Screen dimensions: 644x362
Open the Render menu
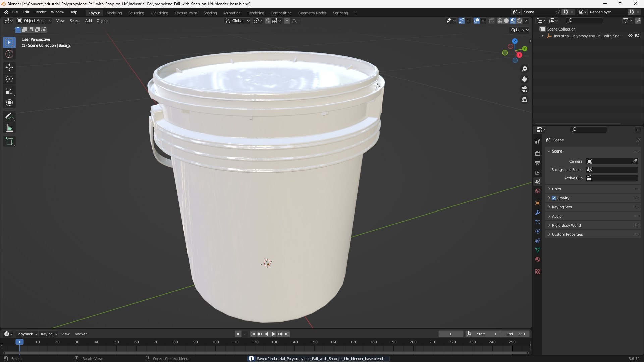pos(40,12)
